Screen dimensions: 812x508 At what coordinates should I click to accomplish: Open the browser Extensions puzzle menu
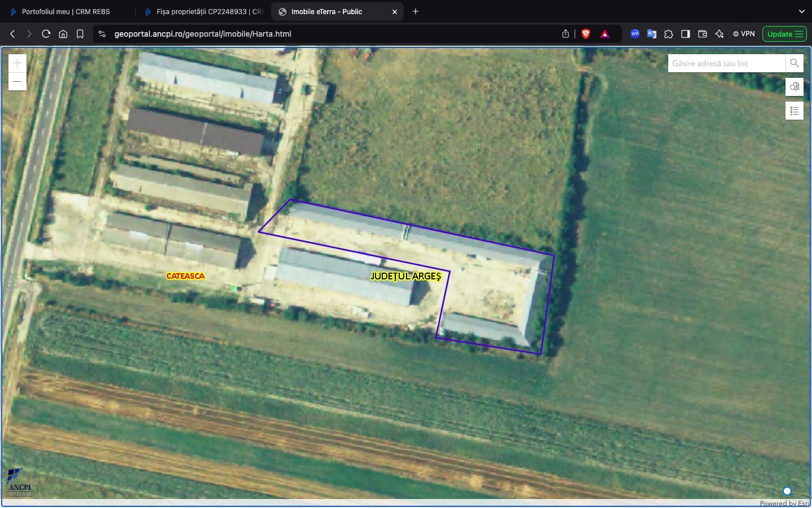669,34
